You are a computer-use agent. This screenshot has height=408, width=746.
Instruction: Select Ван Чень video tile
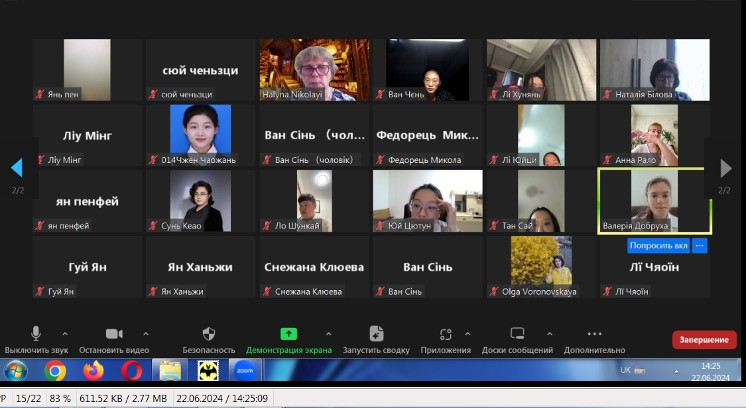tap(428, 70)
